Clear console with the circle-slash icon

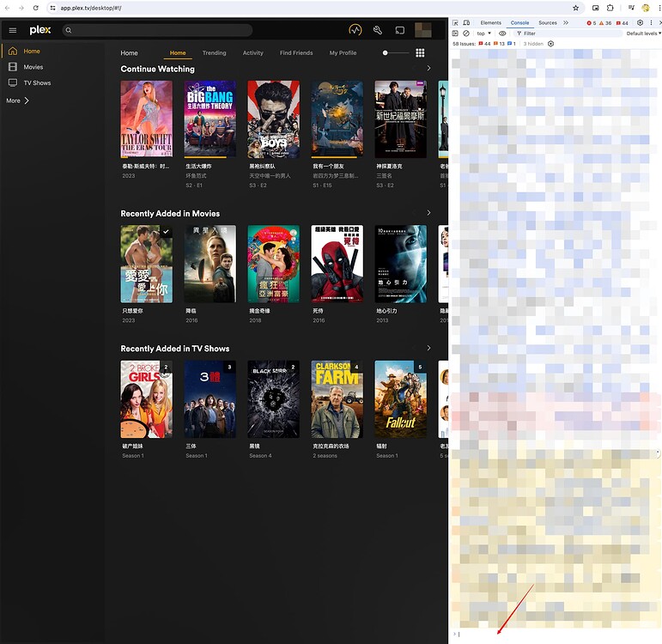click(466, 33)
